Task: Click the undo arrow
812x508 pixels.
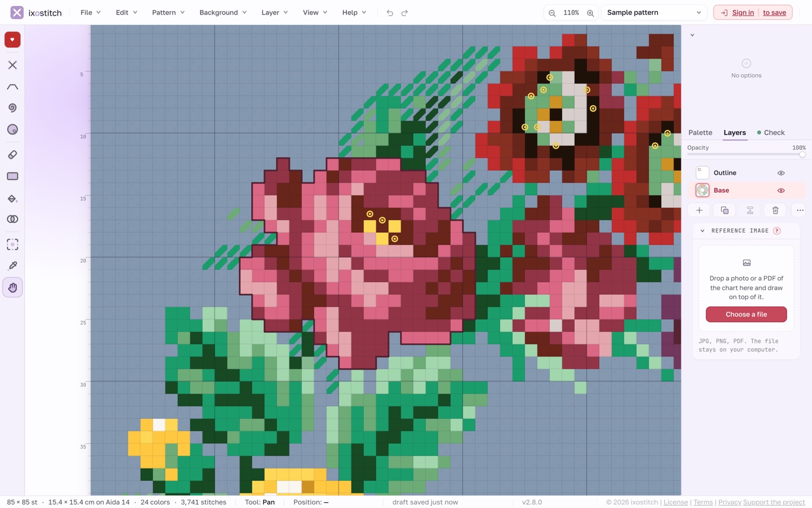Action: 390,13
